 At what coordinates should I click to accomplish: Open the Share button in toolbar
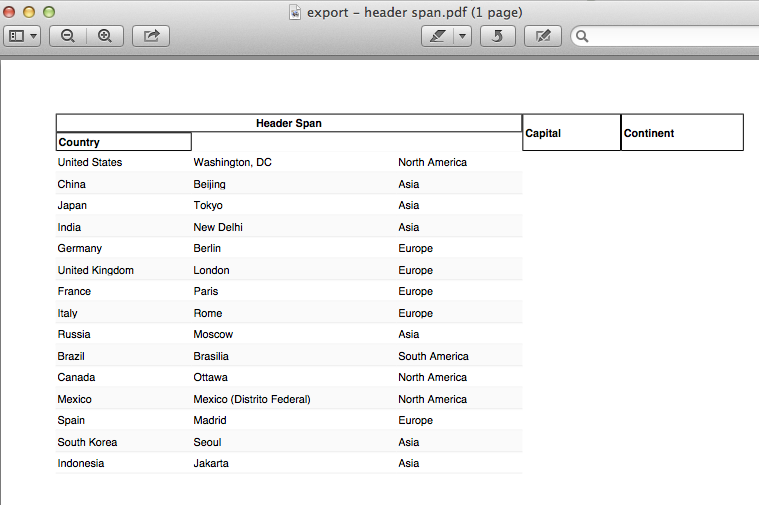(x=151, y=36)
